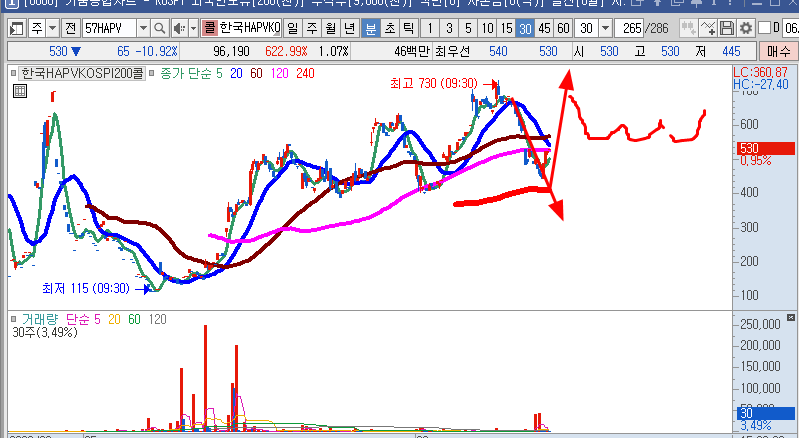Click the 종가 단순 moving average label
Viewport: 799px width, 438px height.
(x=186, y=73)
